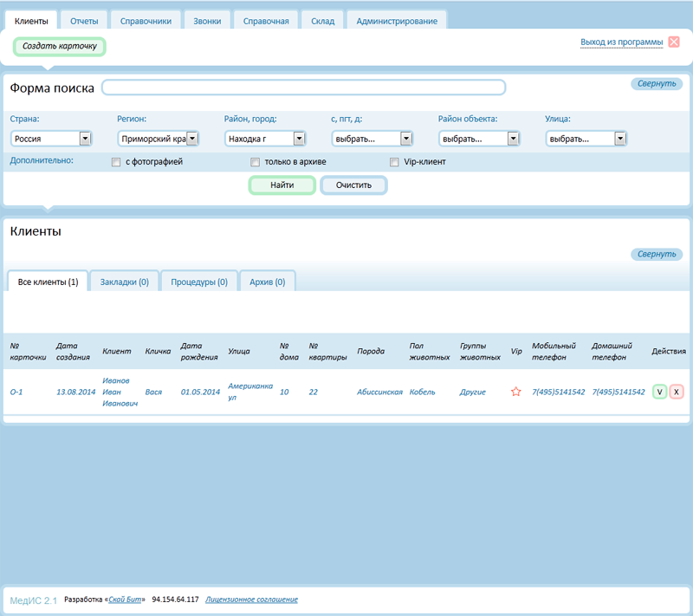Click the Форма поиска text input field
This screenshot has height=616, width=693.
[303, 88]
